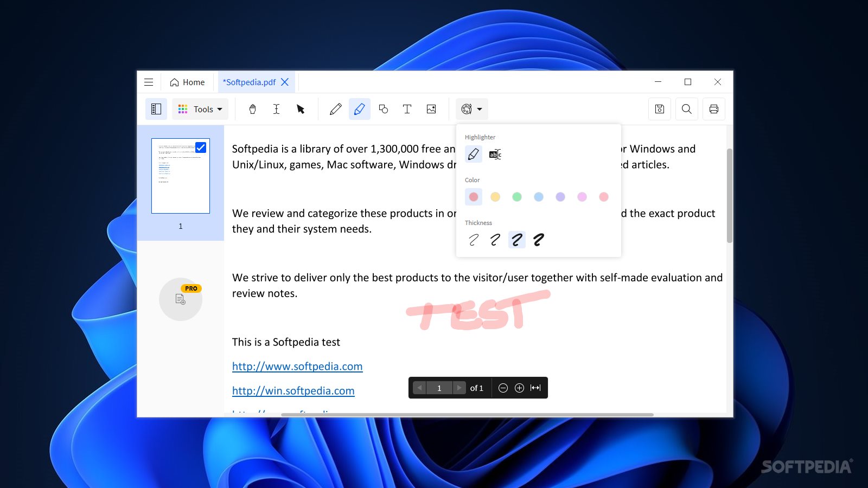Pick the yellow highlighter color

495,197
